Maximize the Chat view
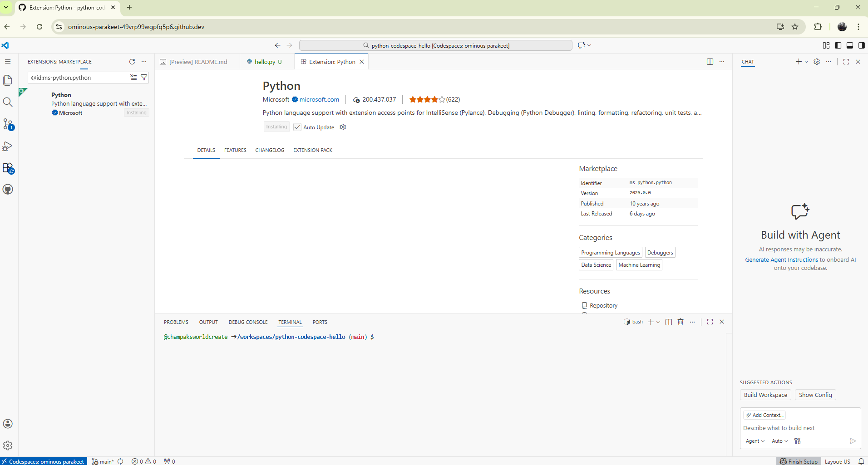The height and width of the screenshot is (465, 868). tap(846, 62)
